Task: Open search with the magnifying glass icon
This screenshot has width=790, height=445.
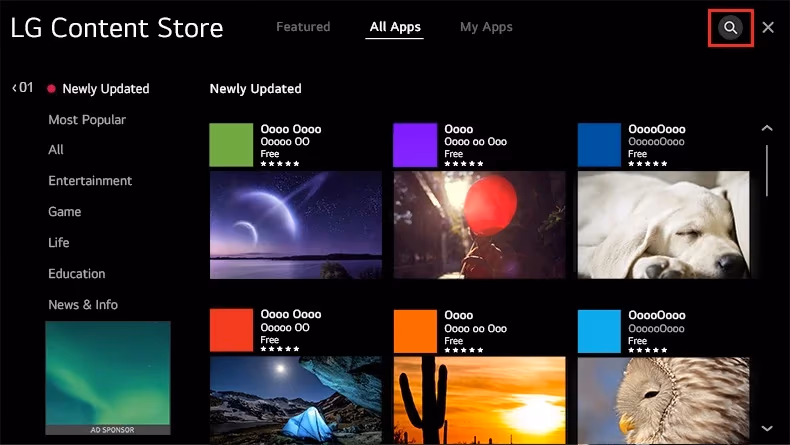Action: point(730,28)
